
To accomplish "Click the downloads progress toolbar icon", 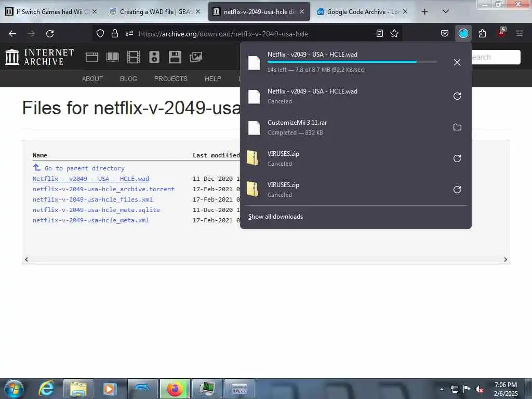I will (463, 33).
